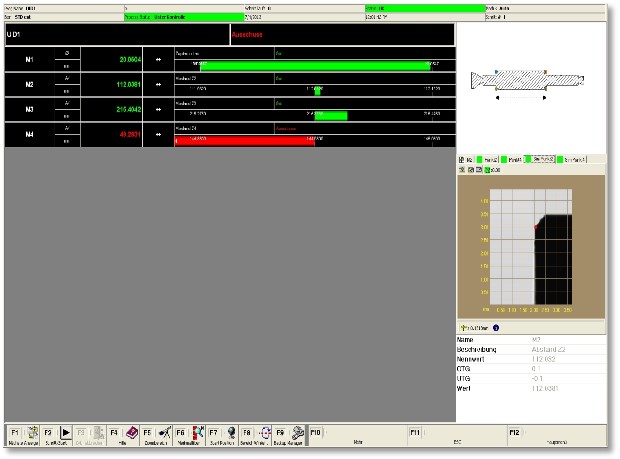
Task: Click the double arrow in row N4
Action: pyautogui.click(x=158, y=136)
